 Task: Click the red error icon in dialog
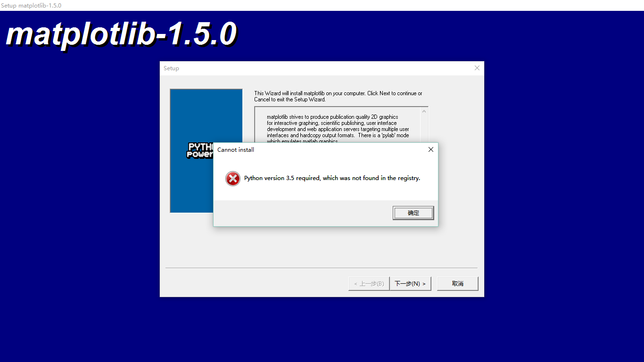pyautogui.click(x=232, y=178)
